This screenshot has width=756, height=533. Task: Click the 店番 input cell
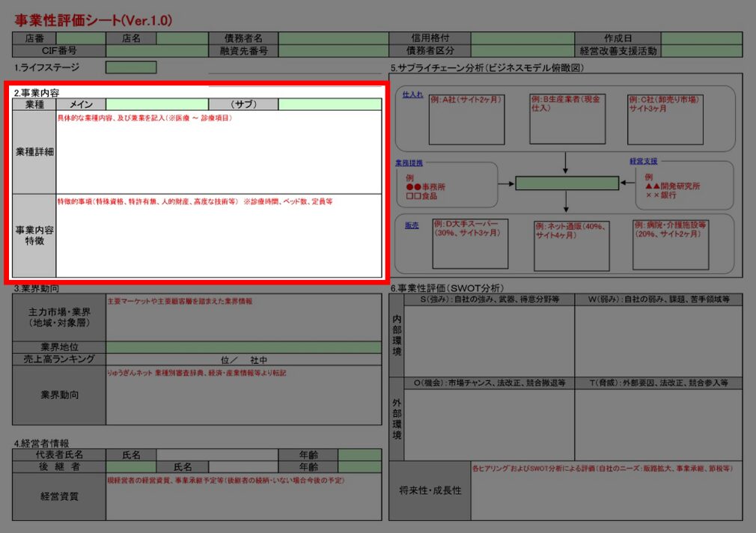click(81, 38)
